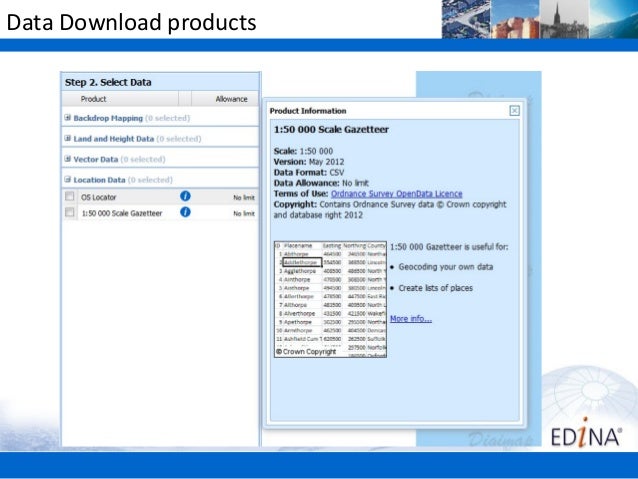638x479 pixels.
Task: Click No limit in Gazetteer row
Action: (244, 213)
